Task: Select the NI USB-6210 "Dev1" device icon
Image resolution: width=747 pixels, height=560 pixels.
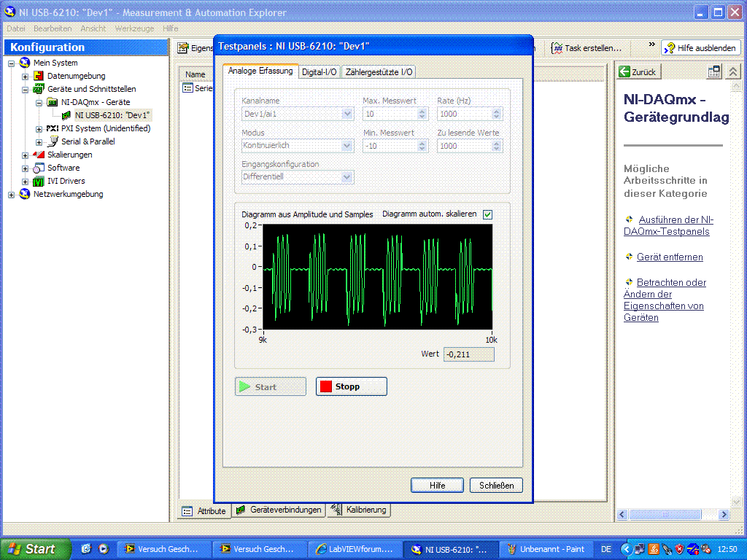Action: point(66,115)
